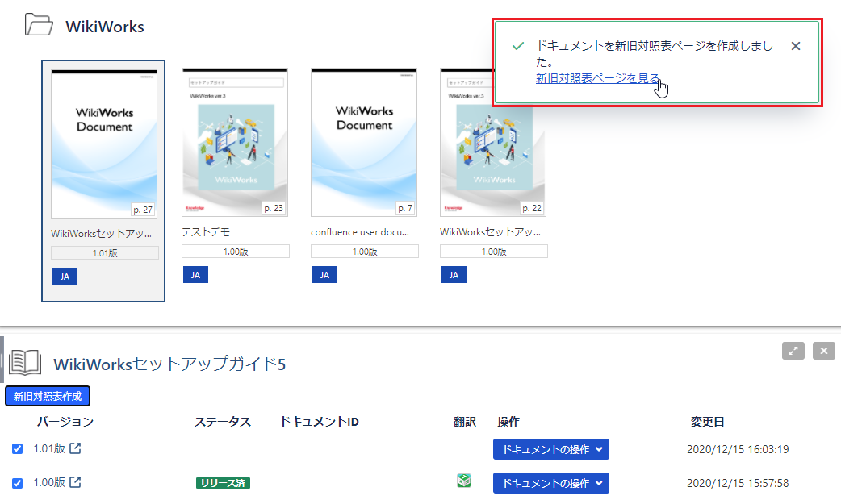This screenshot has width=841, height=504.
Task: Click the 変更日 column header
Action: [x=707, y=422]
